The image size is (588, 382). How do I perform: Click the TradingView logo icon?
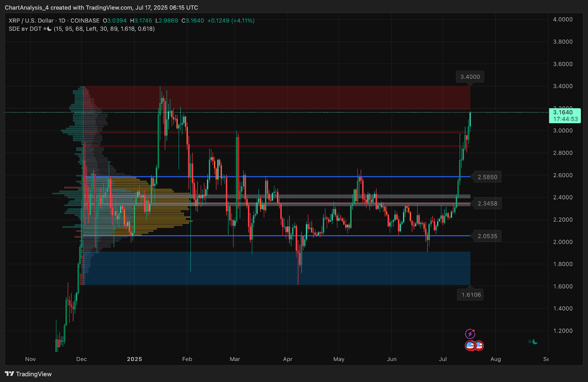coord(9,374)
